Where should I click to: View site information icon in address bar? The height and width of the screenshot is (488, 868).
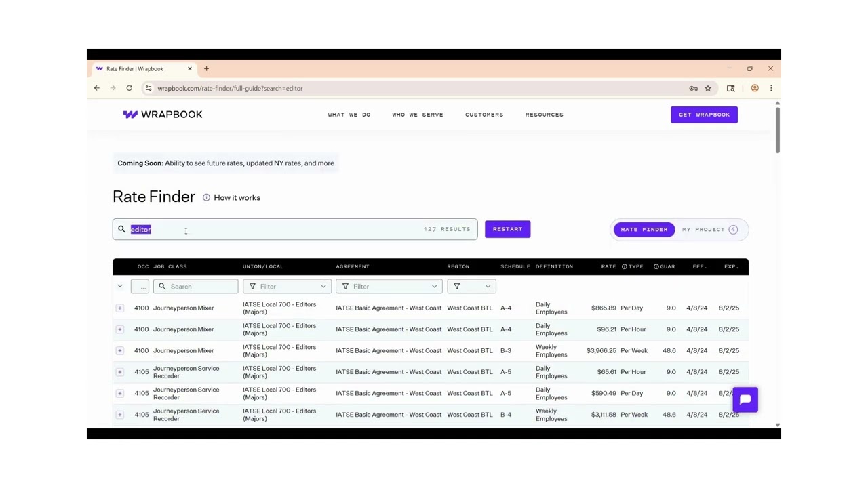pyautogui.click(x=149, y=88)
